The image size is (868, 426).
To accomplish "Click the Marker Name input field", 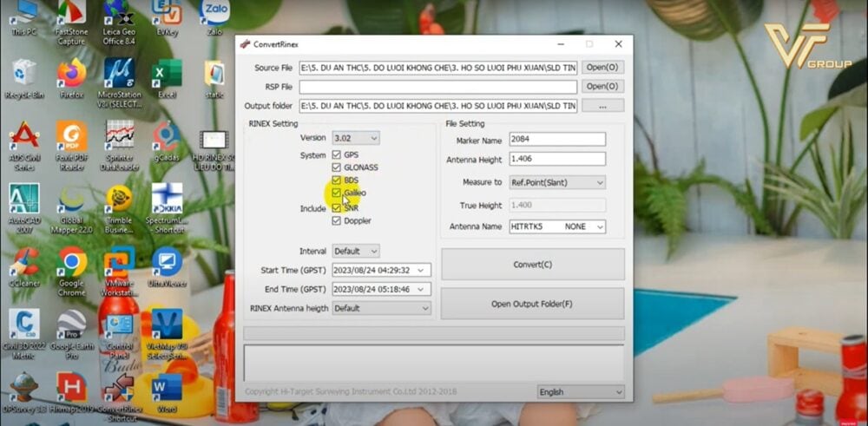I will click(556, 140).
